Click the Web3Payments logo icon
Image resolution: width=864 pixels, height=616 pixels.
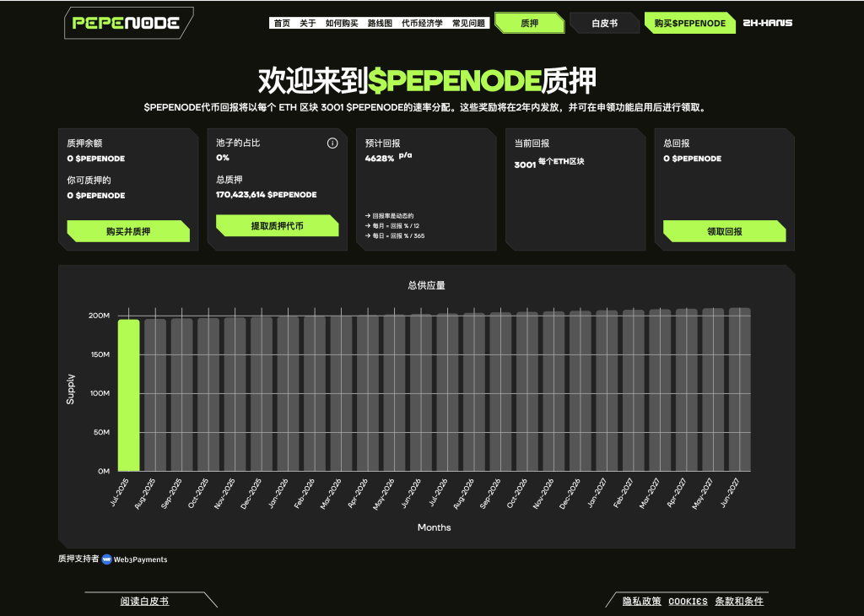point(107,559)
